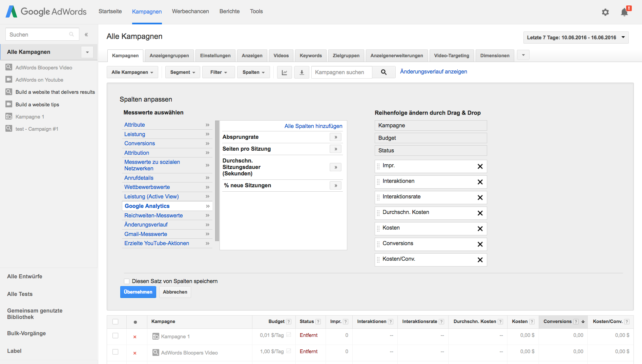Click the Kampagnen suchen input field
Image resolution: width=642 pixels, height=364 pixels.
[x=341, y=72]
